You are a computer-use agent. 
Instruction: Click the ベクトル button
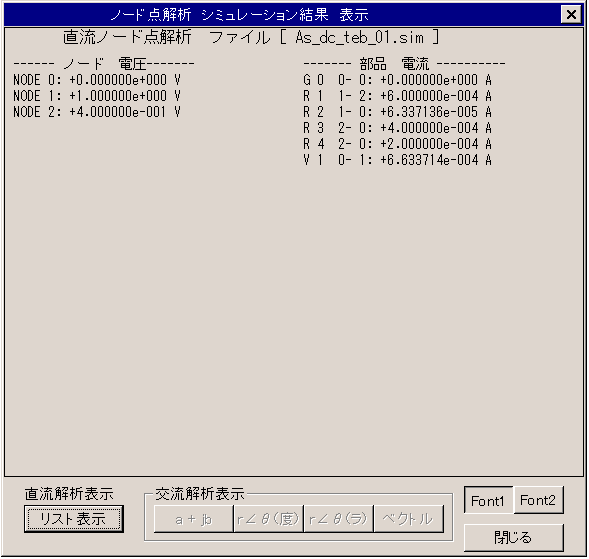(409, 519)
